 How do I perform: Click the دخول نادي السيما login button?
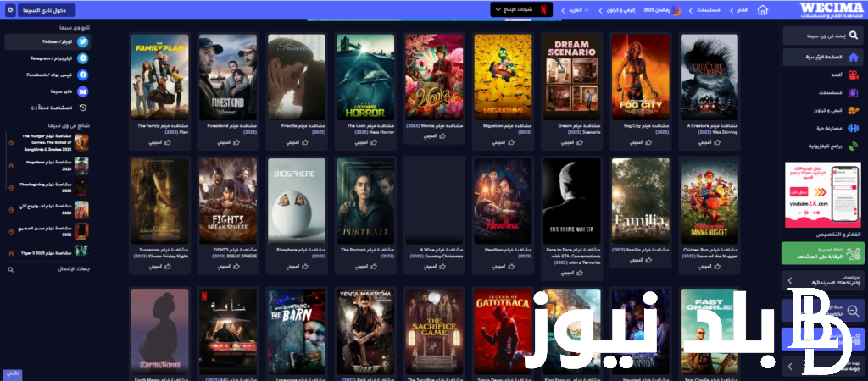tap(47, 10)
